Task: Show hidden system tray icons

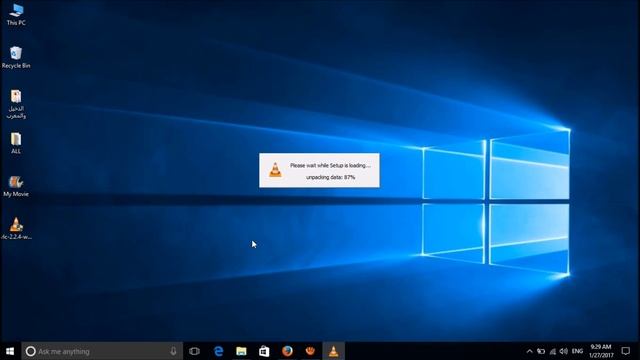Action: (529, 351)
